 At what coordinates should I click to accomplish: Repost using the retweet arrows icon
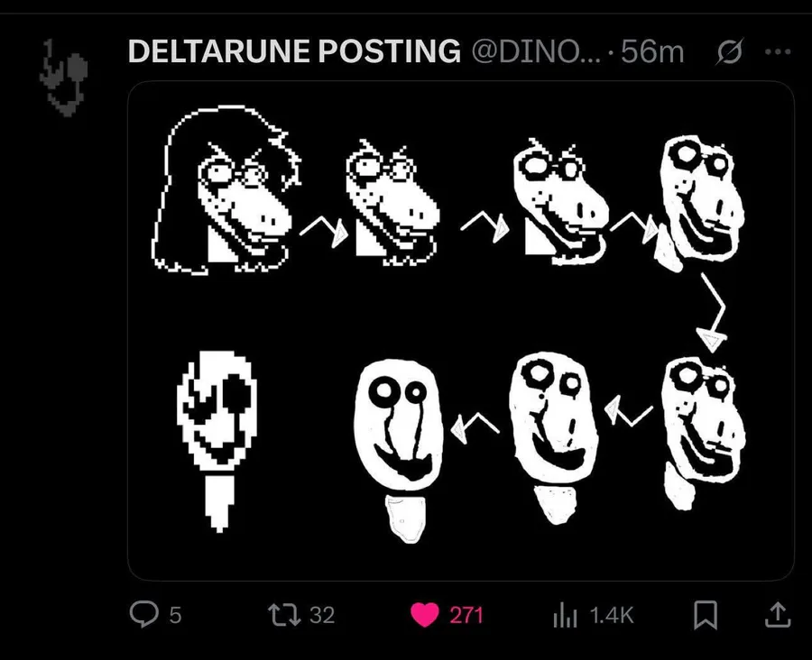tap(284, 615)
